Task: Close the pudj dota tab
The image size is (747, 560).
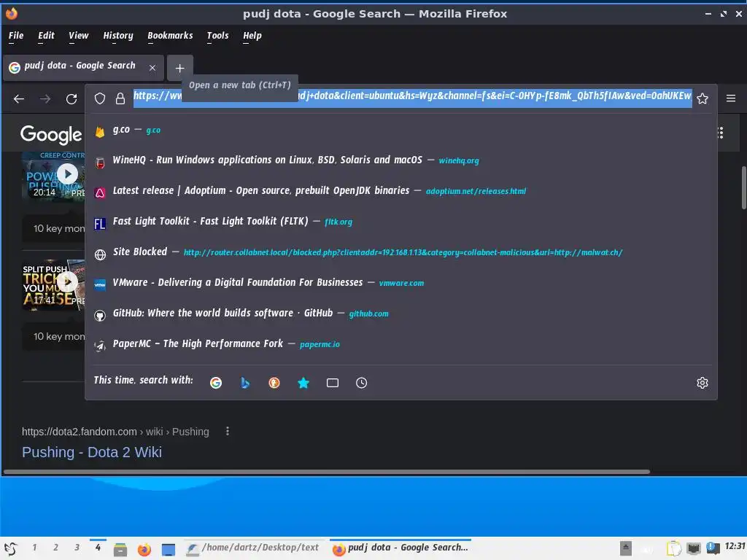Action: [152, 68]
